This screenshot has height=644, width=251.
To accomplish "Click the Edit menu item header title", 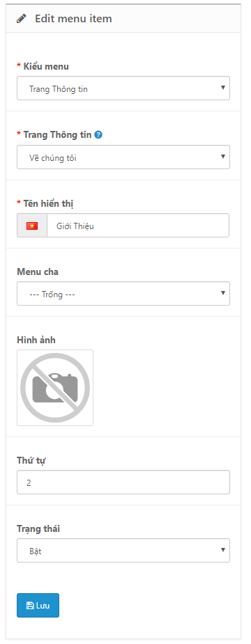I will [73, 19].
